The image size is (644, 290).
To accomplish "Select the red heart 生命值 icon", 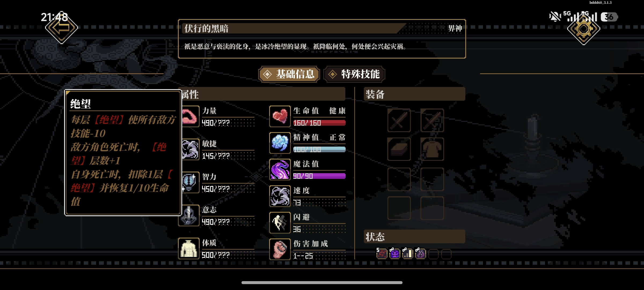I will coord(280,116).
